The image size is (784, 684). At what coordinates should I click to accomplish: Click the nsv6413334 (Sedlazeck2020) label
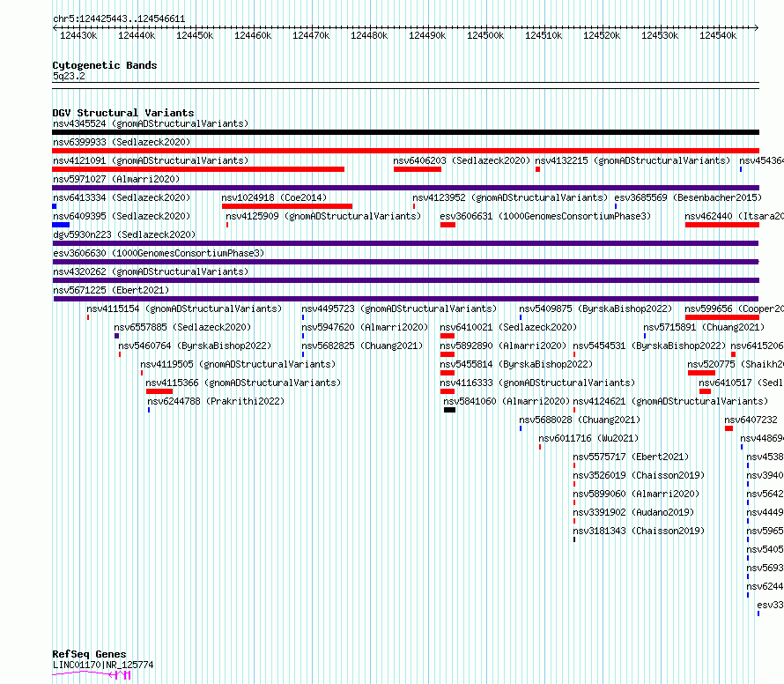[122, 197]
